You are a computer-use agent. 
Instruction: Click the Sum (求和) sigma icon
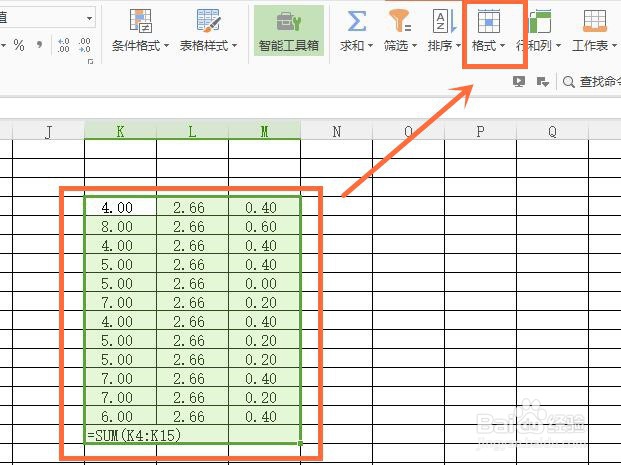(x=356, y=21)
